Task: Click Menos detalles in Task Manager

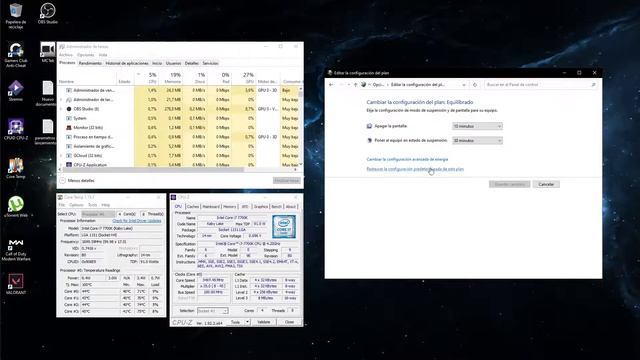Action: coord(81,180)
